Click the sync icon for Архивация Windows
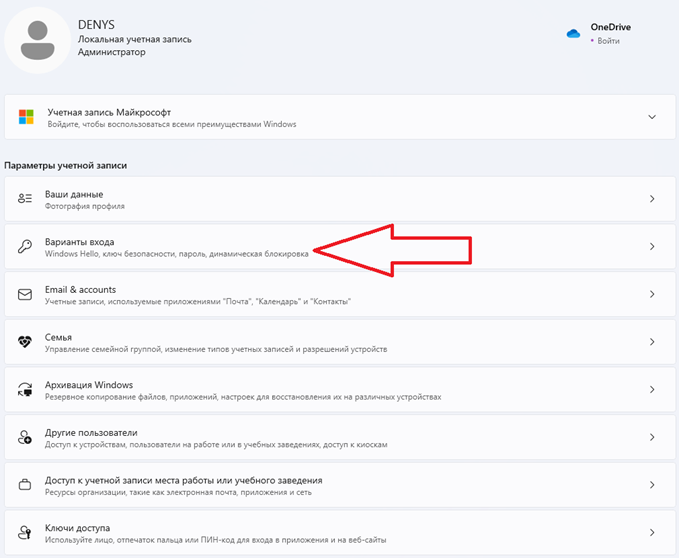Viewport: 679px width, 558px height. (26, 389)
